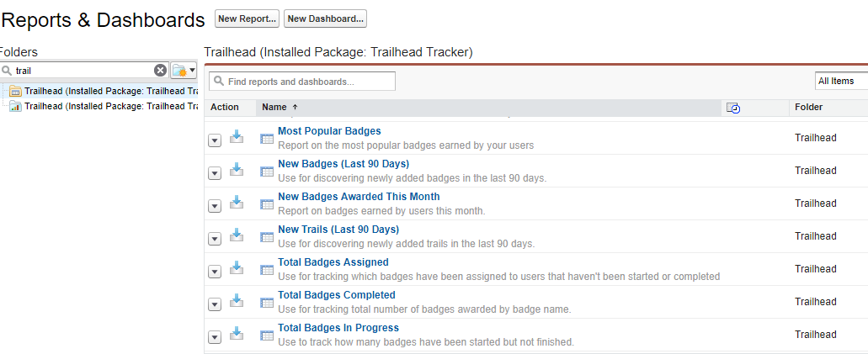Click 'Trailhead' folder cell of Total Badges Assigned
Screen dimensions: 868x354
click(x=816, y=269)
